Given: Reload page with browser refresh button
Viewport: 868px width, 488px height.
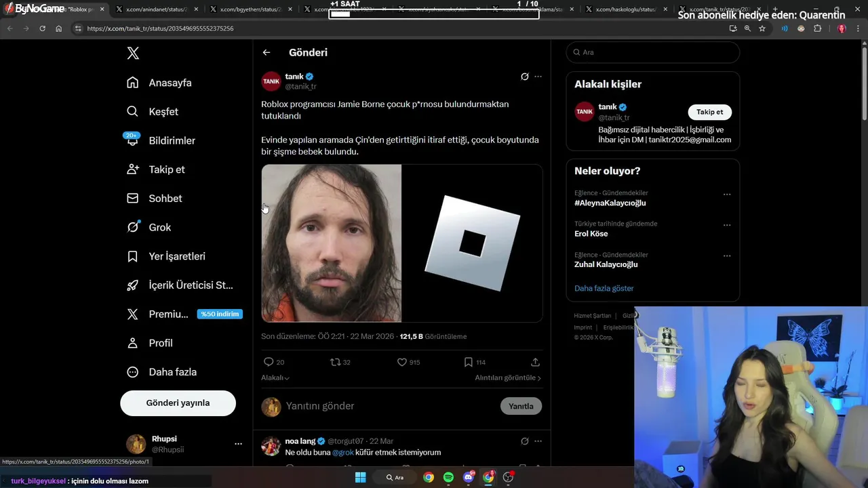Looking at the screenshot, I should (42, 28).
